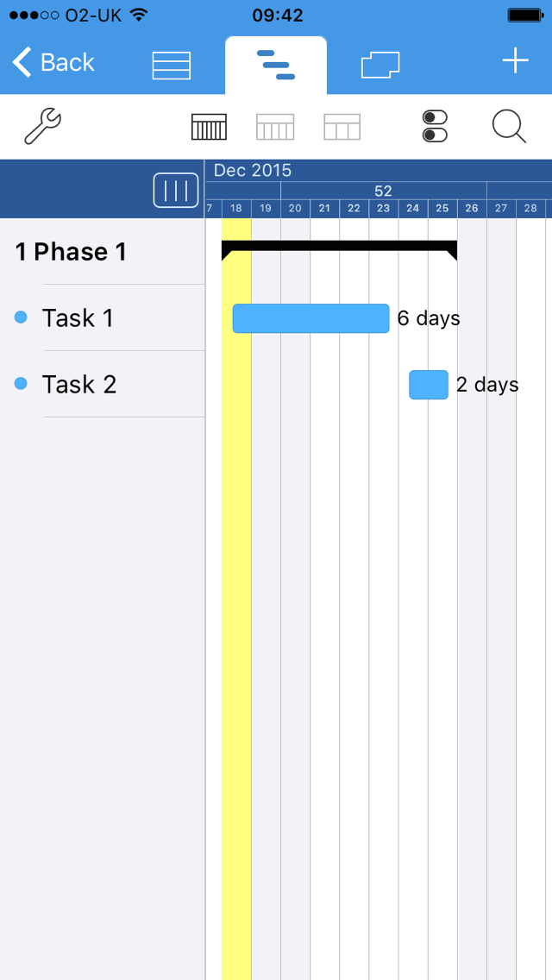Select the Gantt chart view tab

(276, 66)
